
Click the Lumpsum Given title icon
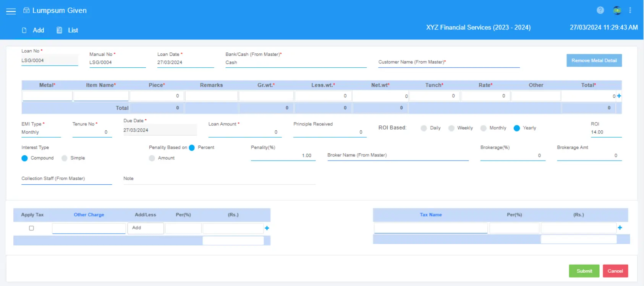[26, 10]
